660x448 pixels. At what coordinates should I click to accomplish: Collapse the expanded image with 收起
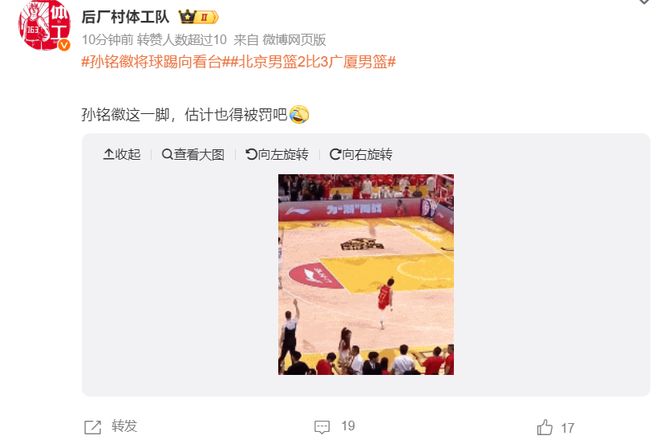(122, 155)
